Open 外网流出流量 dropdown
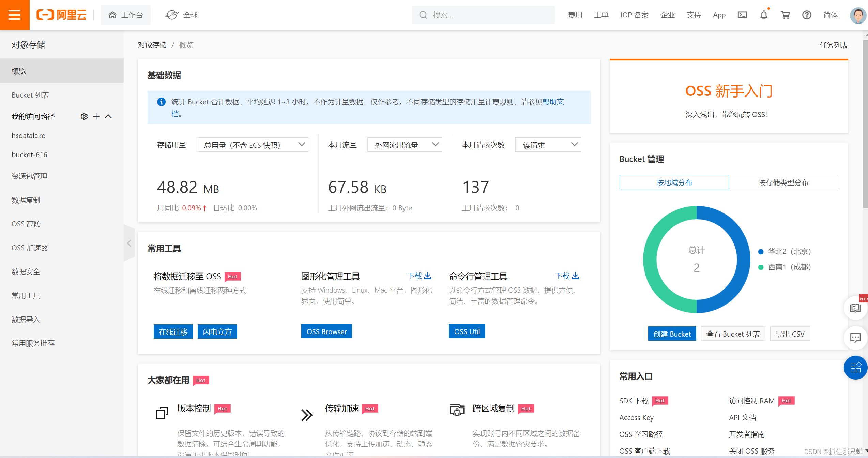The height and width of the screenshot is (458, 868). 405,145
